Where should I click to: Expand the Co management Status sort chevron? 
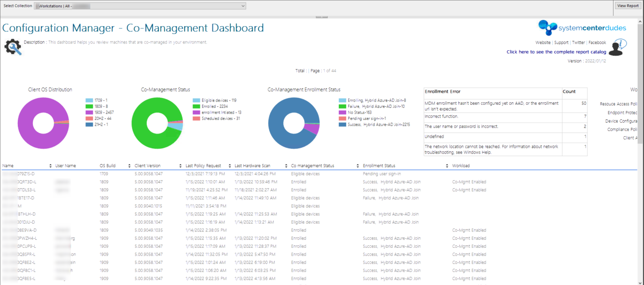[358, 165]
